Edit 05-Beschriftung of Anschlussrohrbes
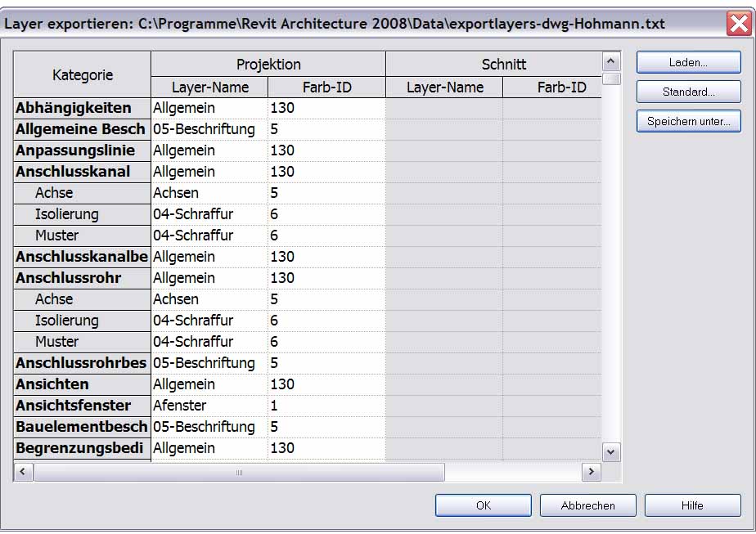 [x=209, y=363]
